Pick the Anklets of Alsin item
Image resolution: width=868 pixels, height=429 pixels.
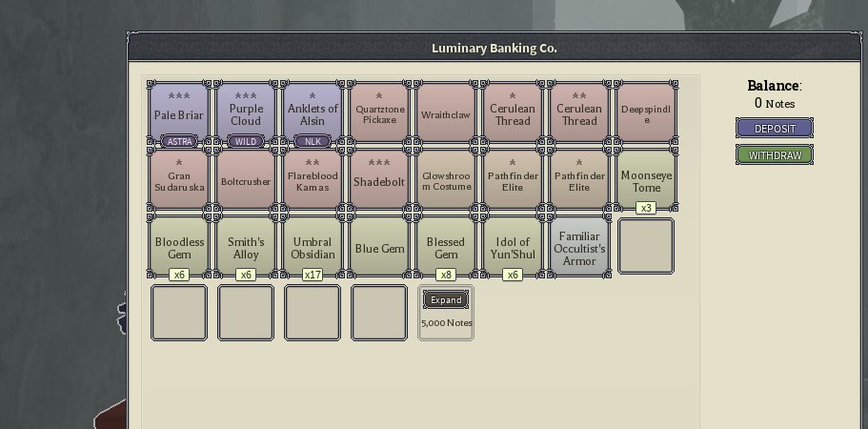pos(313,113)
